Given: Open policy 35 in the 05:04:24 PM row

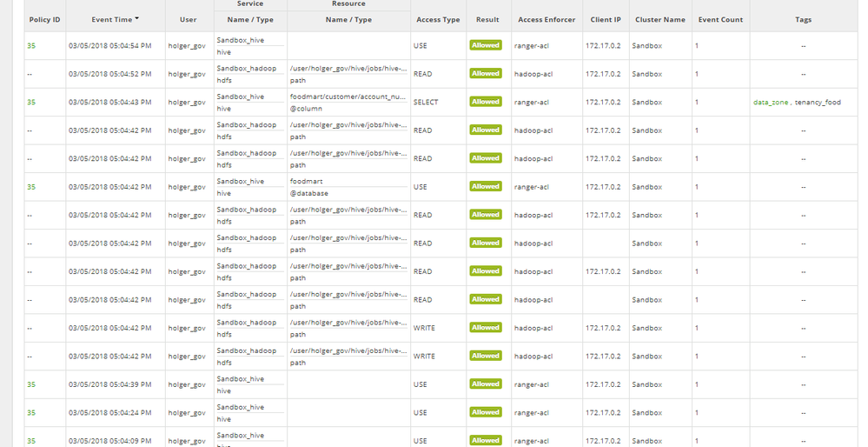Looking at the screenshot, I should pos(31,413).
